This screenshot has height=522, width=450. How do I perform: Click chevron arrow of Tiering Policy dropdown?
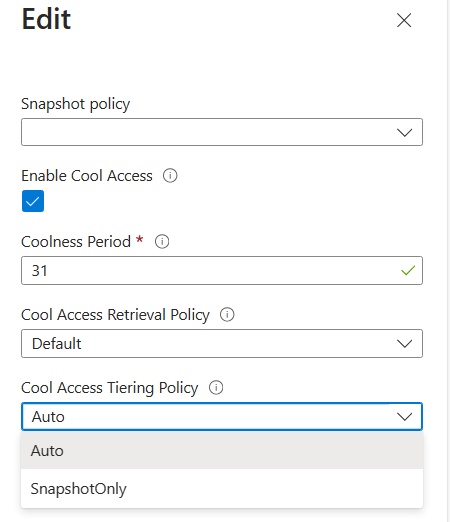405,416
